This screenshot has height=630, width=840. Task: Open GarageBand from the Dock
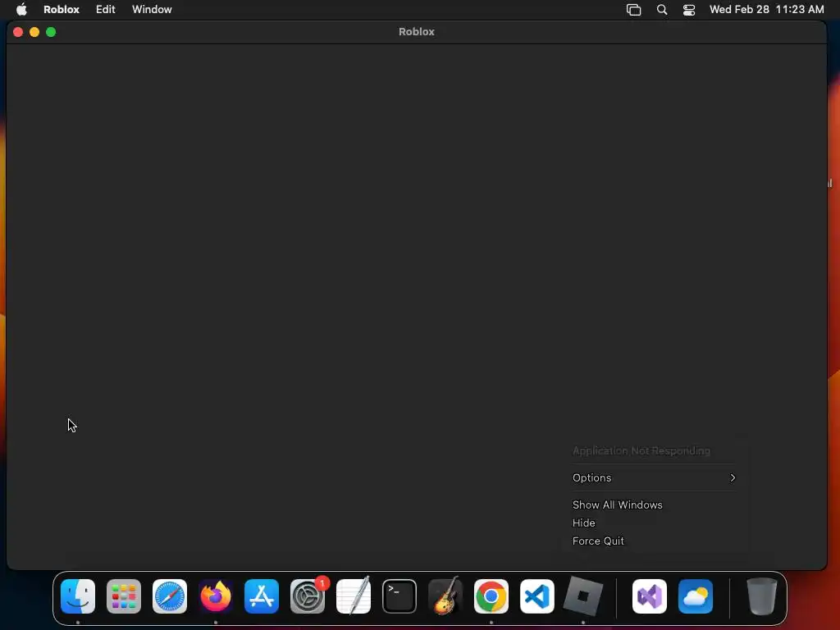pos(445,596)
